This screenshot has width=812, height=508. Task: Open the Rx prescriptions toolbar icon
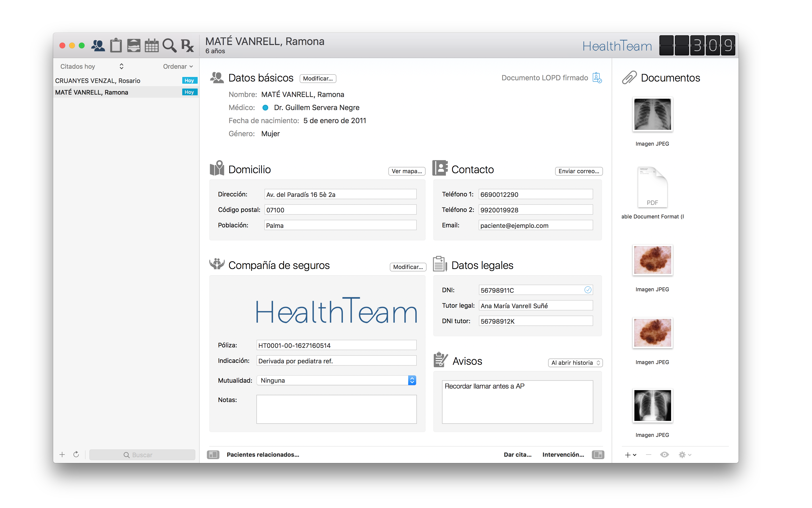pyautogui.click(x=187, y=45)
